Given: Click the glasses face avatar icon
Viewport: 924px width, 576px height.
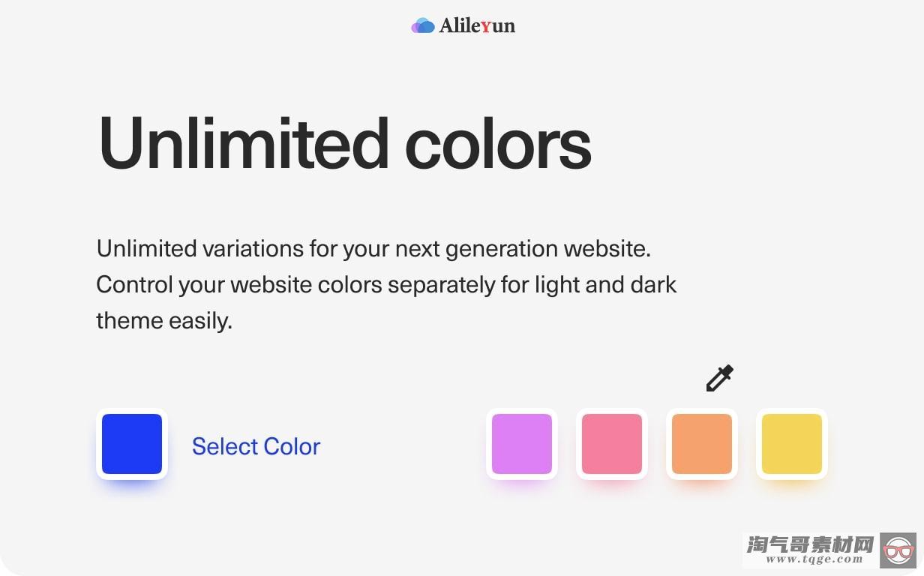Looking at the screenshot, I should [898, 551].
